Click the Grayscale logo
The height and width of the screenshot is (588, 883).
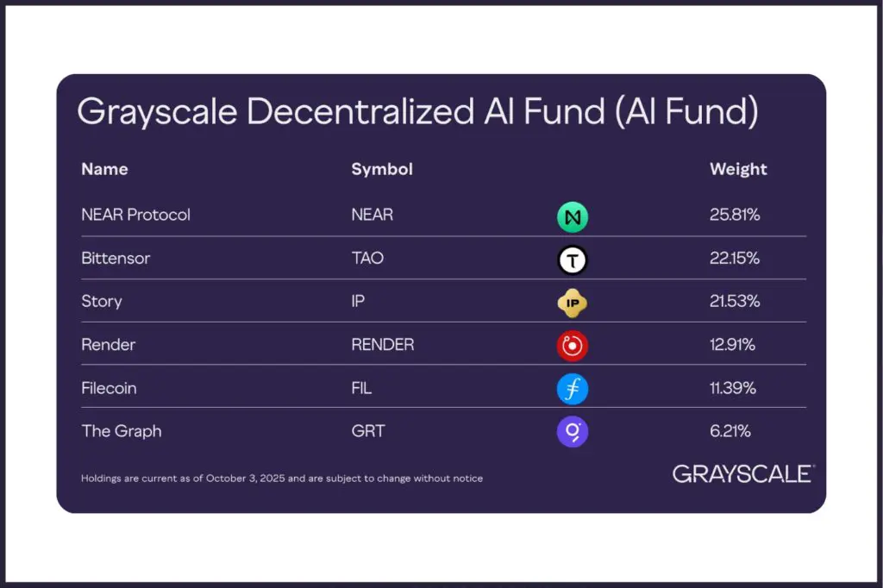pyautogui.click(x=742, y=473)
